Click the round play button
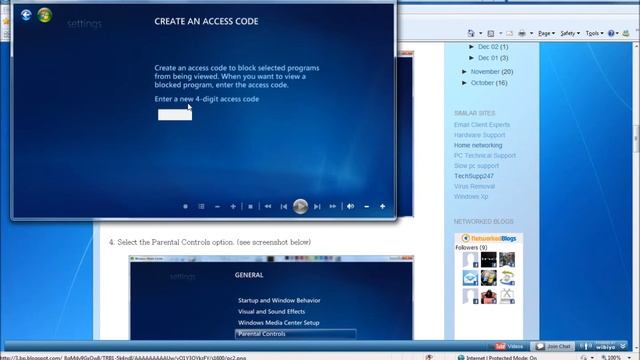Image resolution: width=640 pixels, height=360 pixels. point(300,207)
